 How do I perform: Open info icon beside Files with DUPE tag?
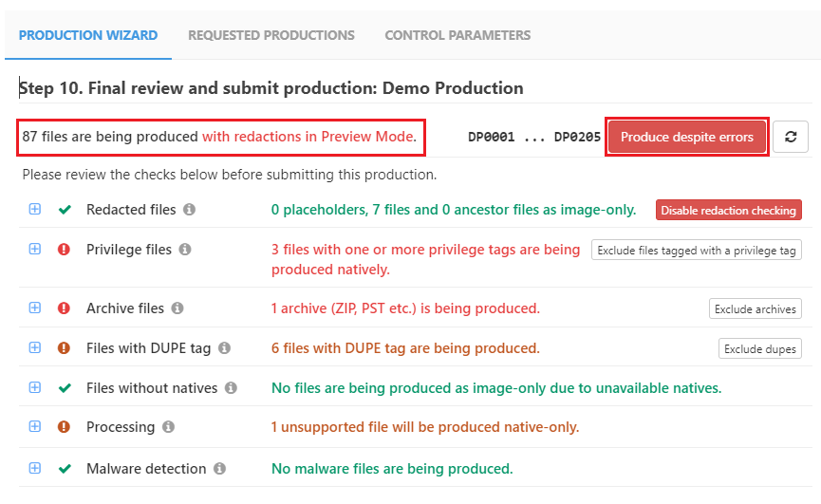point(224,347)
